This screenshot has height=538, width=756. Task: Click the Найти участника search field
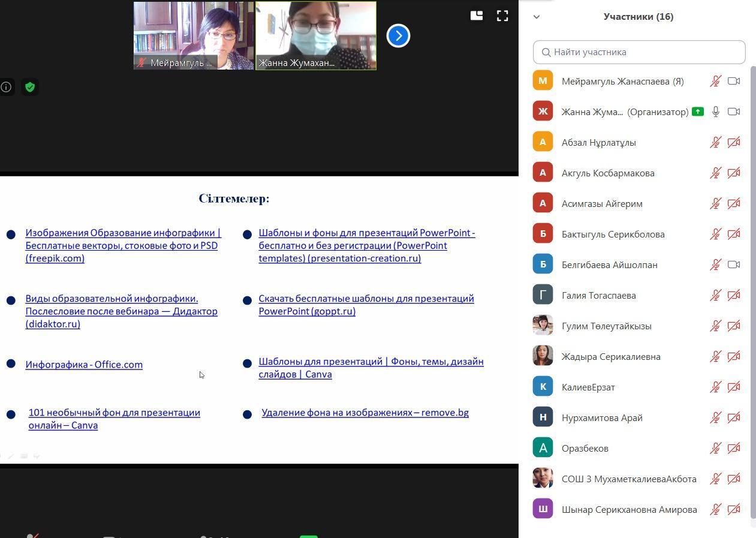(639, 52)
